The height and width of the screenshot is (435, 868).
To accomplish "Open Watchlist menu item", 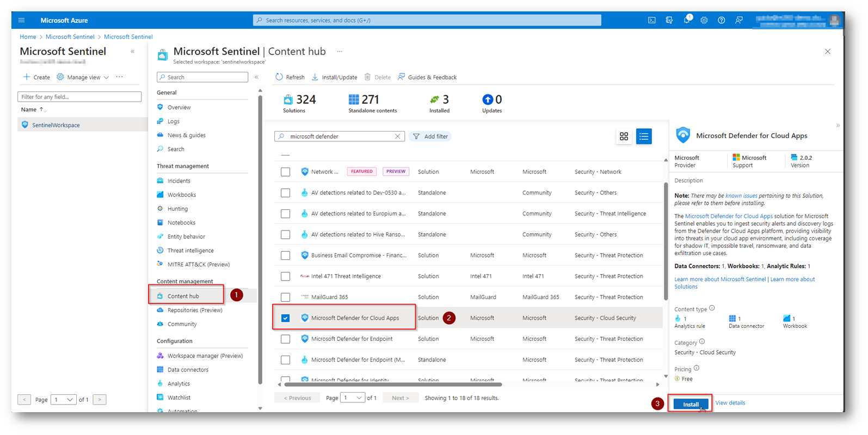I will pyautogui.click(x=179, y=398).
